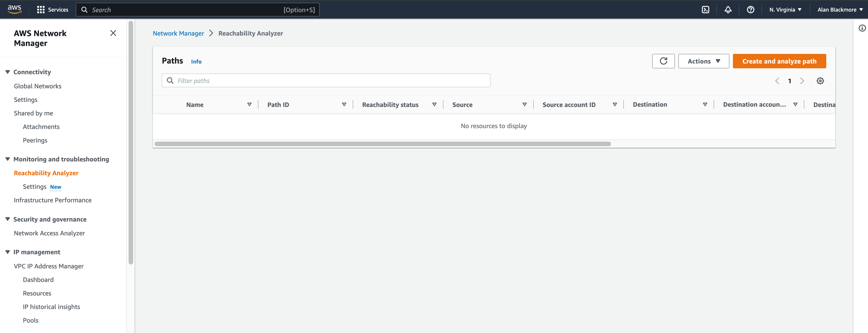Click the Create and analyze path button
Screen dimensions: 868x333
pos(779,61)
